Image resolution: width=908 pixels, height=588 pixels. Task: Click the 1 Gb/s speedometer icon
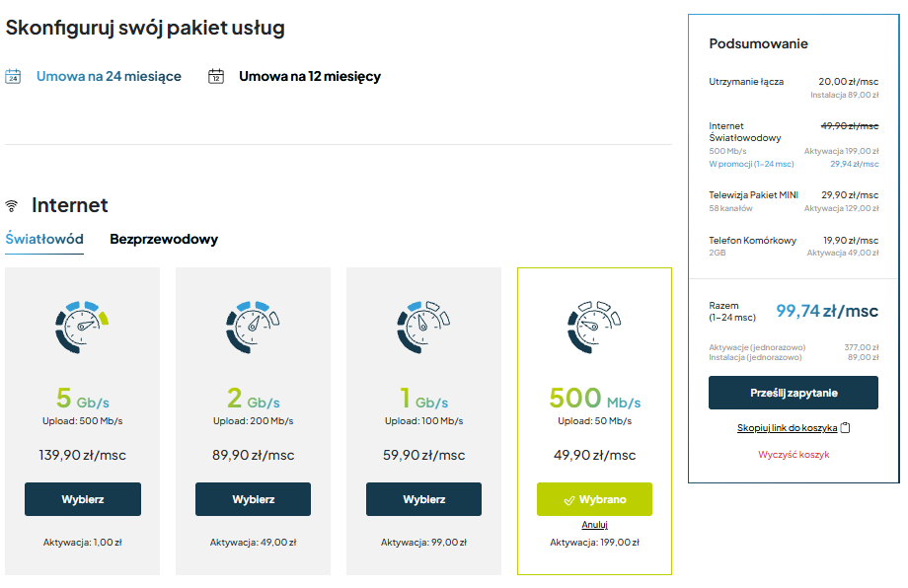(x=423, y=325)
